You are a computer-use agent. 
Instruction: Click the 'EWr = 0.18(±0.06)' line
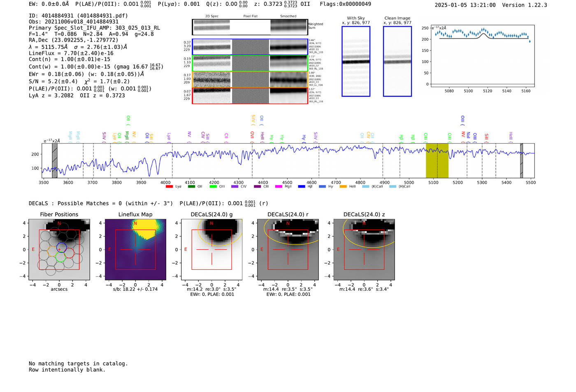point(86,74)
